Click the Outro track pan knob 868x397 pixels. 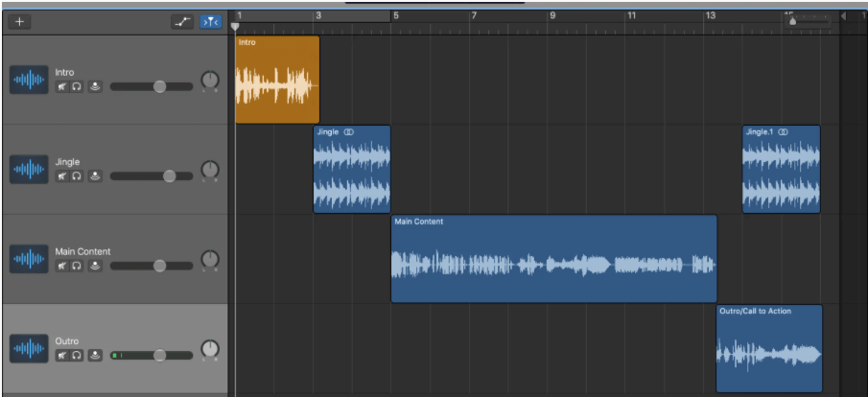pyautogui.click(x=210, y=350)
